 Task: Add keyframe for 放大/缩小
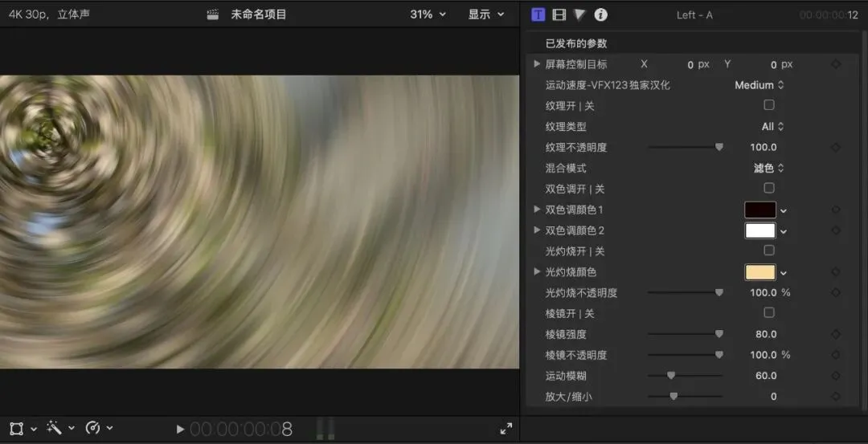[x=836, y=397]
